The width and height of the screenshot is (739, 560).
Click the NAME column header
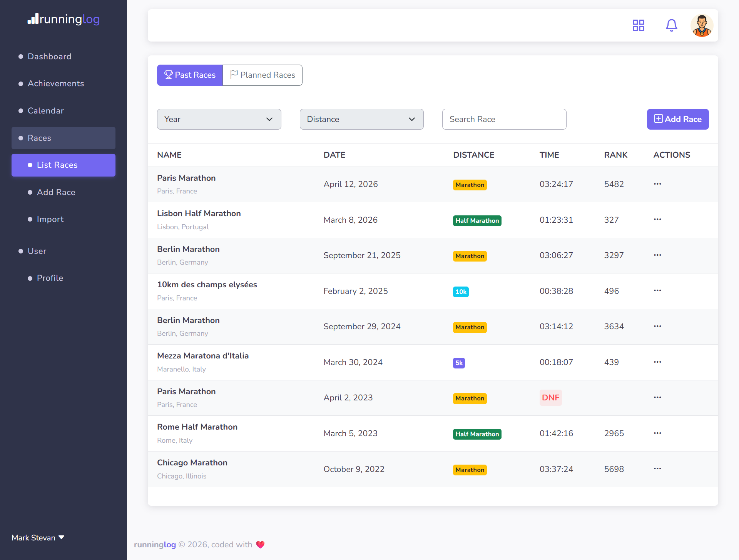pos(169,155)
